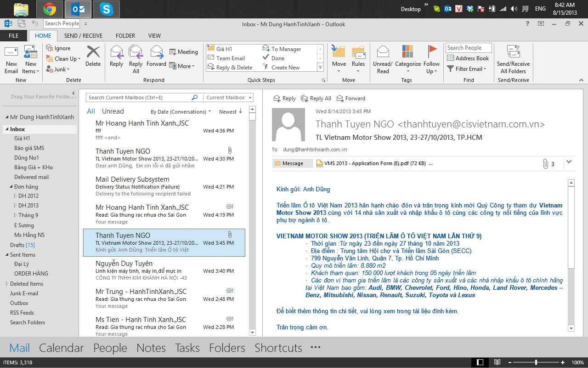Switch to the SEND / RECEIVE ribbon tab
Viewport: 588px width, 368px height.
coord(83,35)
